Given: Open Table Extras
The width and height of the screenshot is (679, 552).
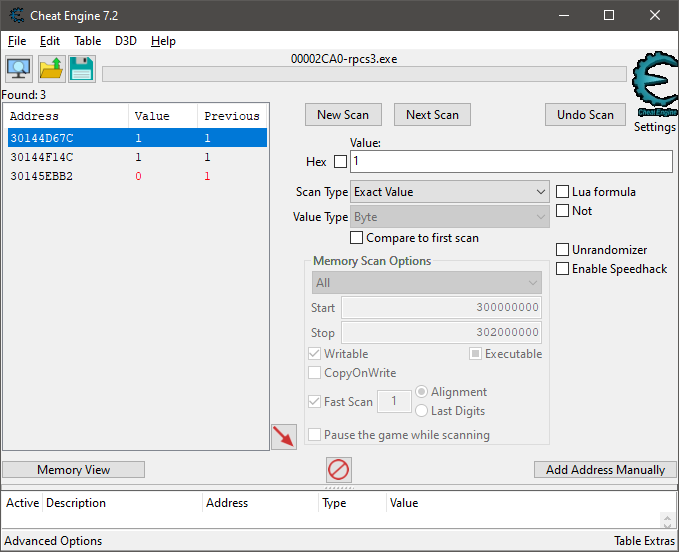Looking at the screenshot, I should [644, 541].
